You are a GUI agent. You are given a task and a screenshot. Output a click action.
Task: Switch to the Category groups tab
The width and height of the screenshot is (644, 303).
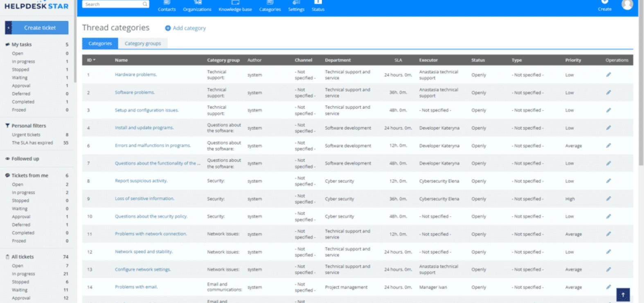pyautogui.click(x=143, y=43)
